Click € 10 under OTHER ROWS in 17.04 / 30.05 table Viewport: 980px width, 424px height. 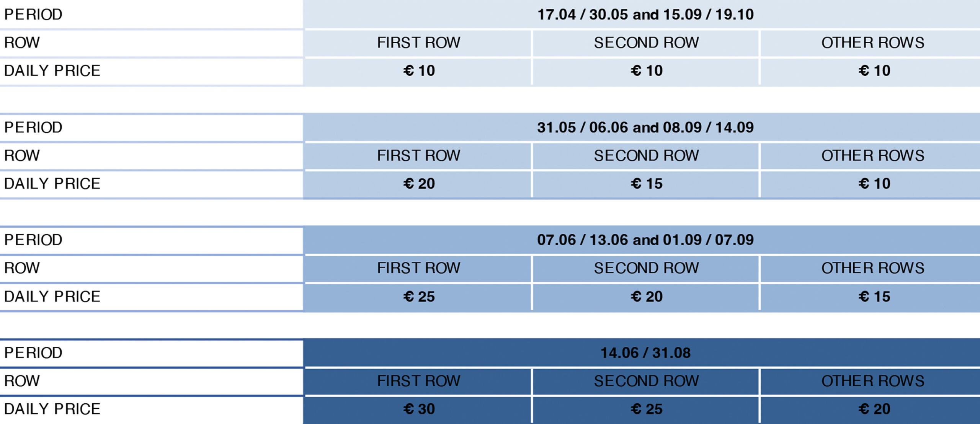point(874,71)
